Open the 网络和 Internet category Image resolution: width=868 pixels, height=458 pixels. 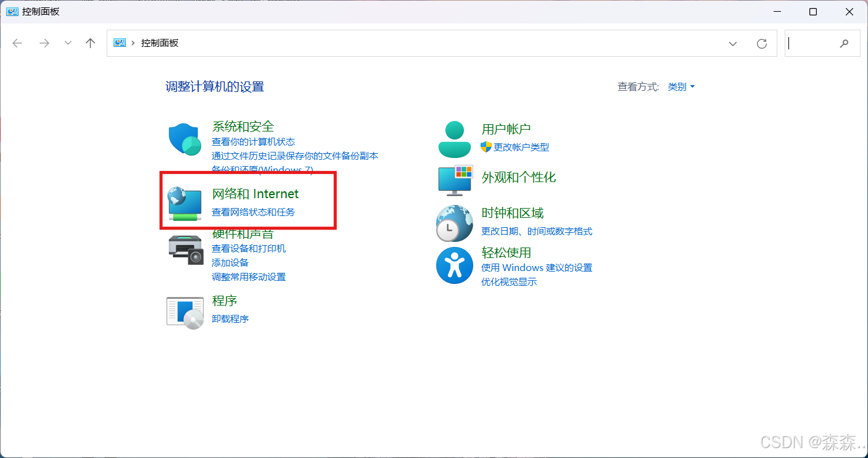point(255,194)
